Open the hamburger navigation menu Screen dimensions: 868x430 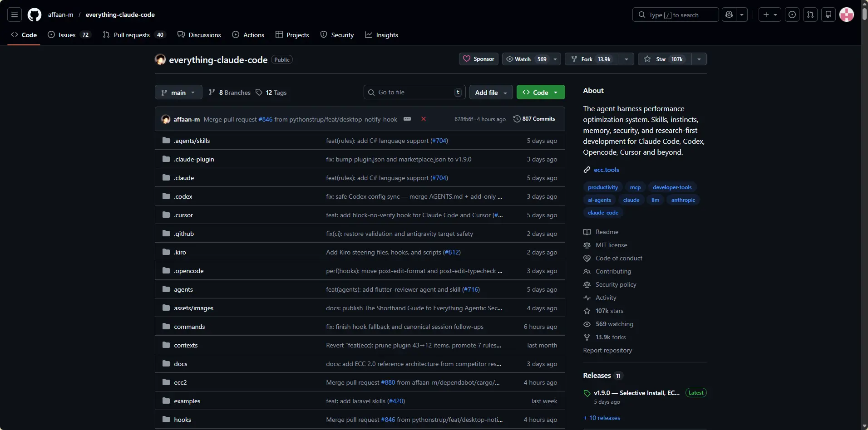(x=15, y=15)
